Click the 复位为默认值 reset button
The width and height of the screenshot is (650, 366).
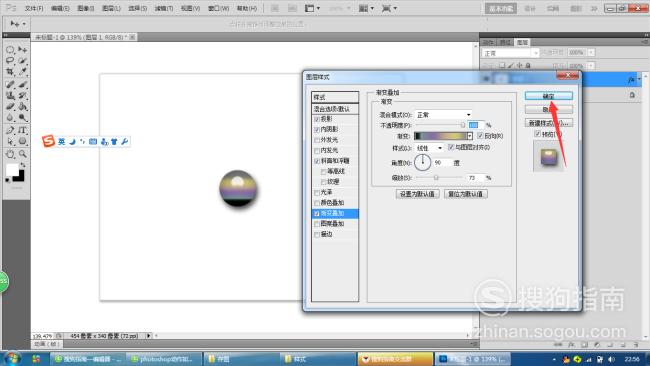tap(466, 194)
